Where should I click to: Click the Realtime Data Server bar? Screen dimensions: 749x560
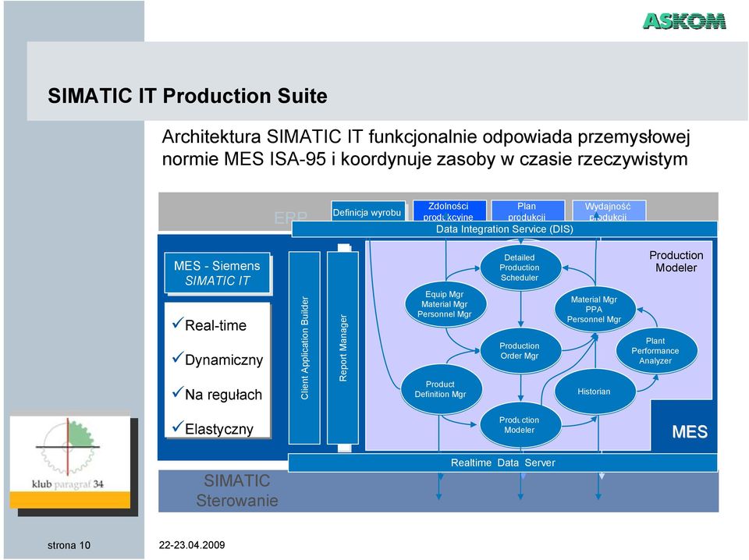coord(503,463)
